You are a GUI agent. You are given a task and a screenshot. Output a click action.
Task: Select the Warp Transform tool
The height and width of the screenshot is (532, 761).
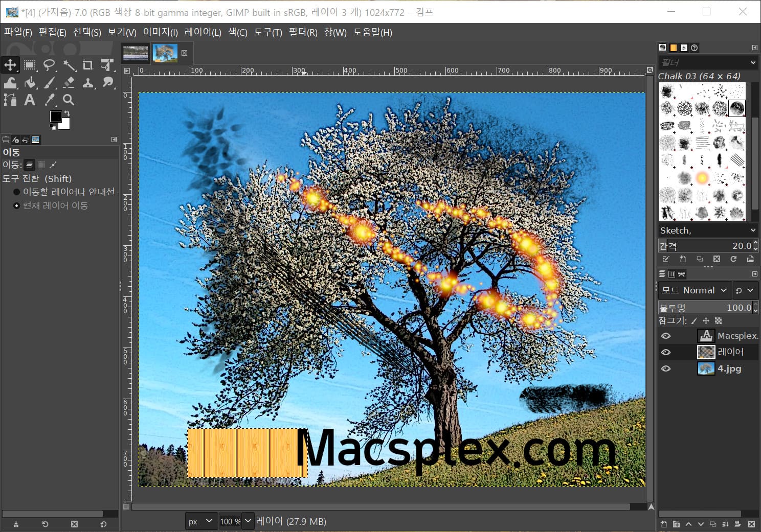tap(10, 82)
